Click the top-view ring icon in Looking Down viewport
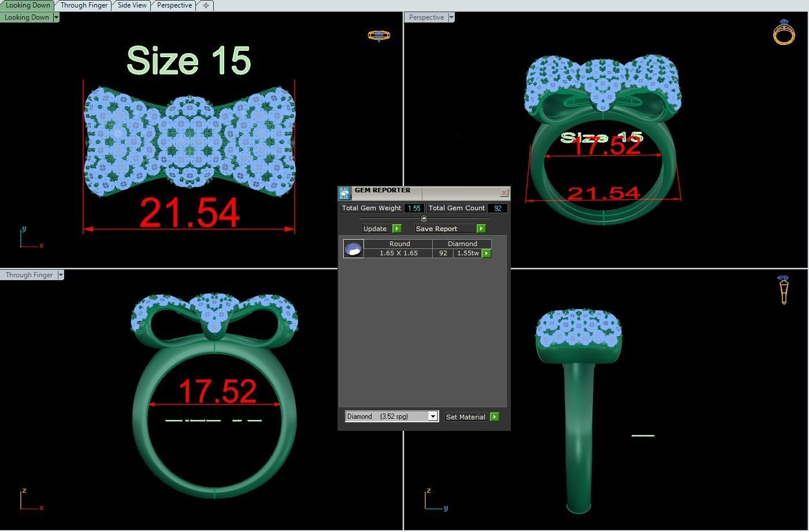The height and width of the screenshot is (532, 809). 379,36
